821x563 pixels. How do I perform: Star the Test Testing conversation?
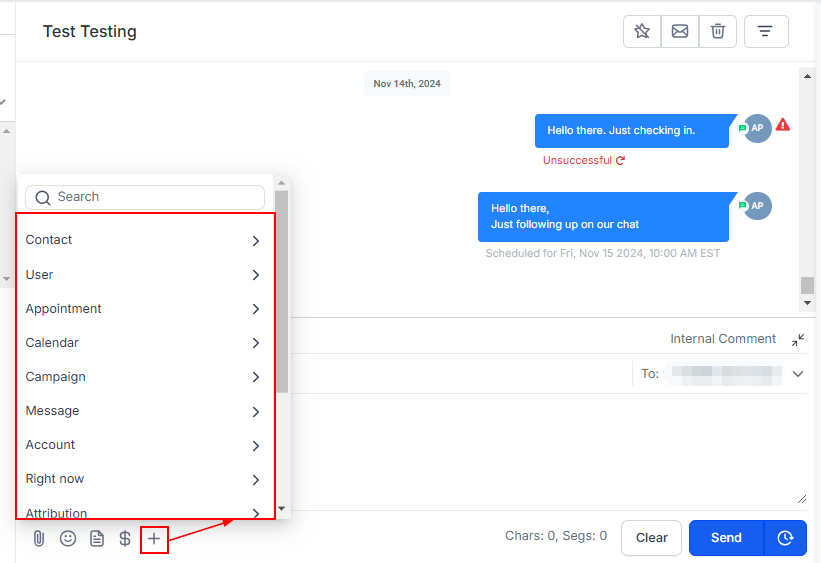coord(642,31)
